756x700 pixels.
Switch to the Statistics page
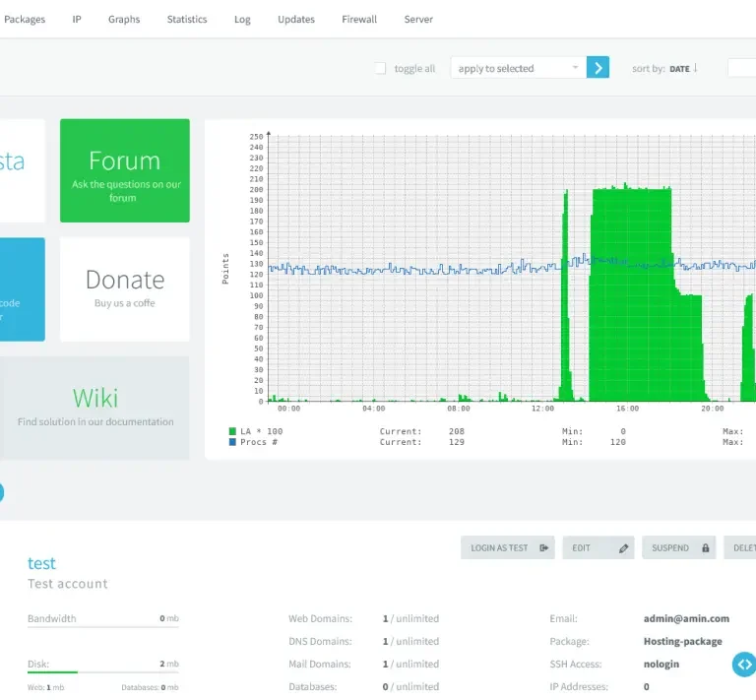pyautogui.click(x=187, y=19)
